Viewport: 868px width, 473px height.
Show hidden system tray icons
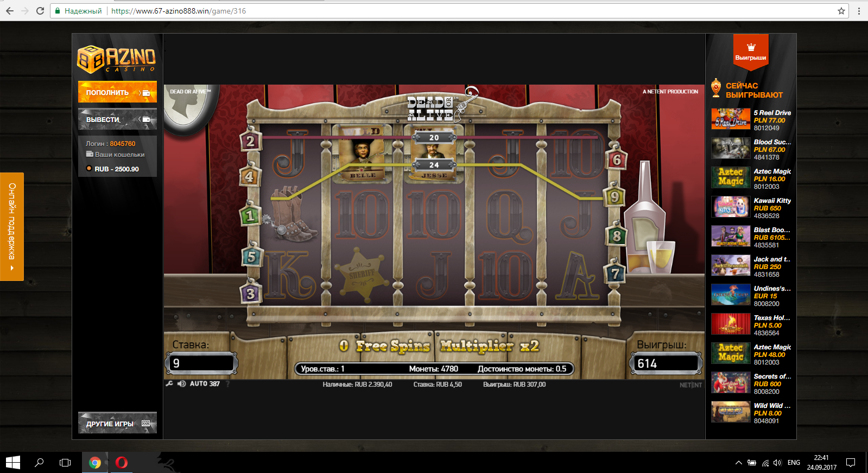pos(739,463)
